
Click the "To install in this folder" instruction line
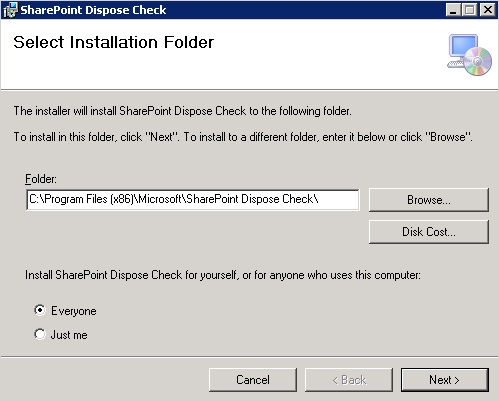coord(243,137)
